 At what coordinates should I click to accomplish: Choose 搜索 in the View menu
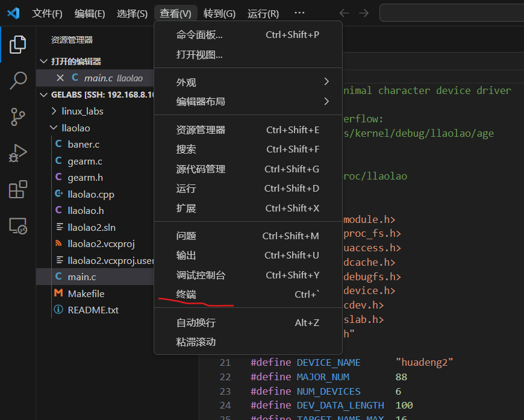pyautogui.click(x=248, y=149)
